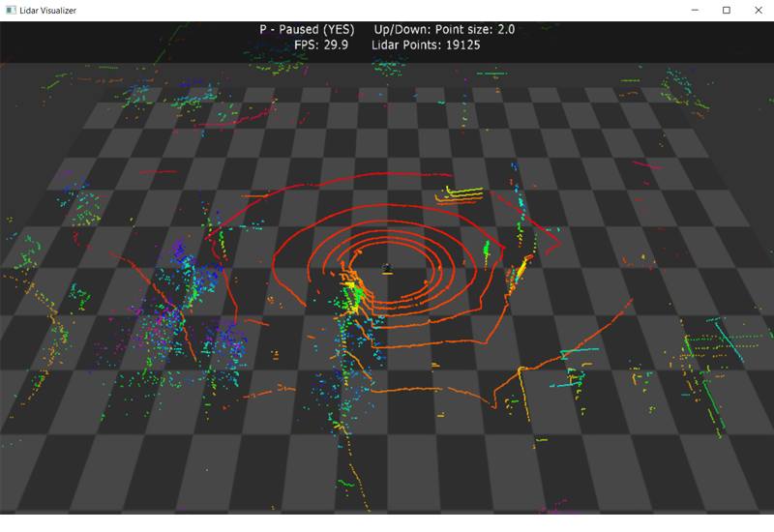This screenshot has height=532, width=774.
Task: Click the 'Lidar Visualizer' window title text
Action: click(47, 11)
